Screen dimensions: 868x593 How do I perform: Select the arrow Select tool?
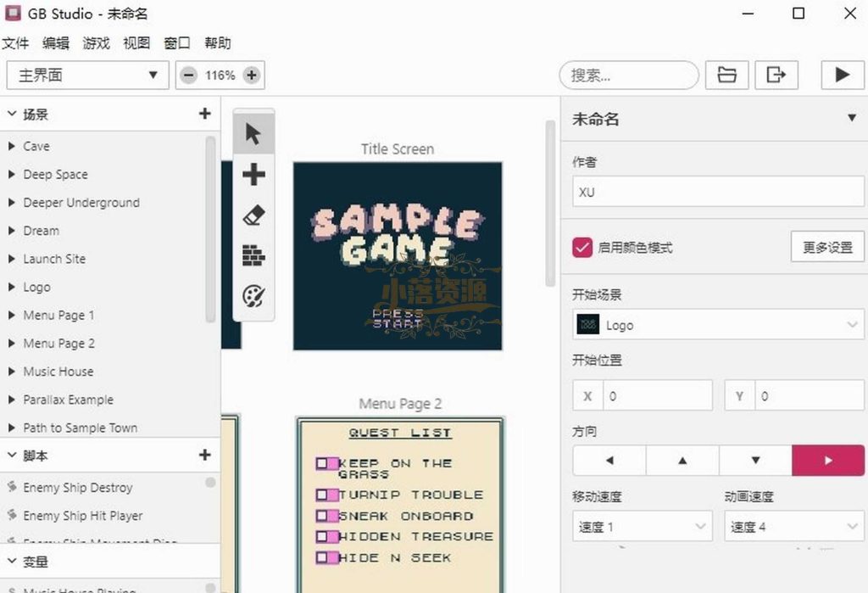click(x=253, y=133)
